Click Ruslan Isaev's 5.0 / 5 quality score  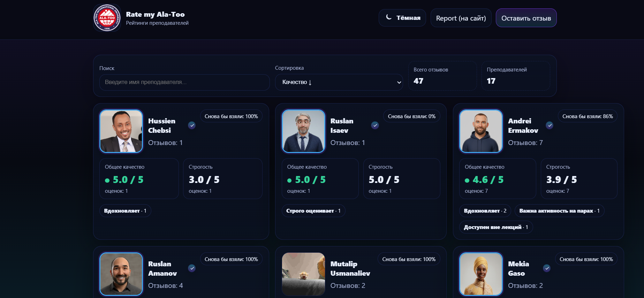pos(310,180)
